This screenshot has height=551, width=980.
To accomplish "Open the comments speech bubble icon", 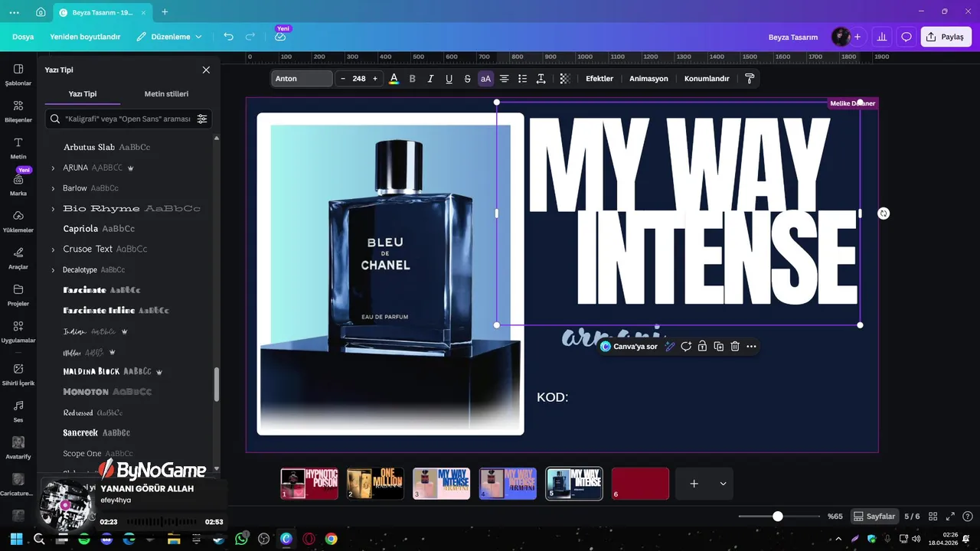I will [x=906, y=37].
